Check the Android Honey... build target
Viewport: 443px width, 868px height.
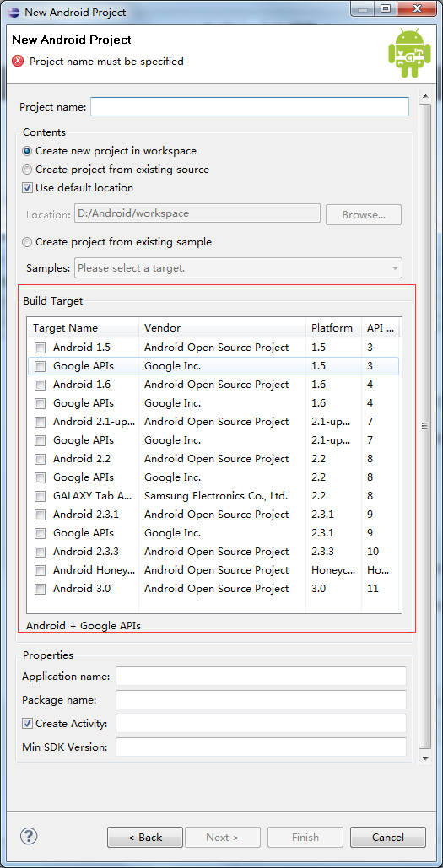(x=40, y=570)
